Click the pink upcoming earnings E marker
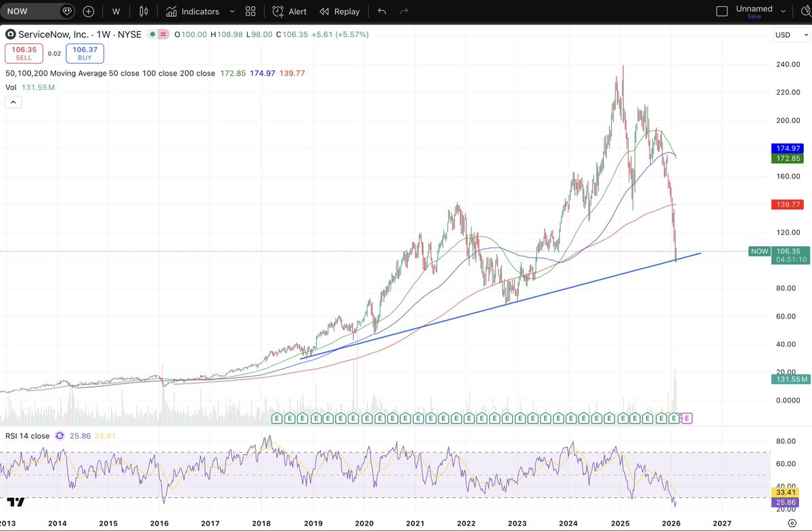This screenshot has height=531, width=812. click(x=686, y=419)
